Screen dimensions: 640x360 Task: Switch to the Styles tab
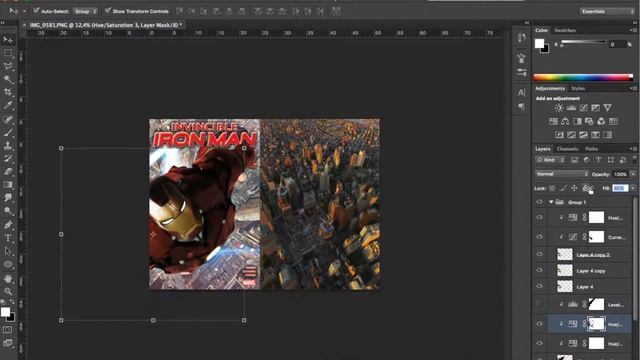click(578, 89)
